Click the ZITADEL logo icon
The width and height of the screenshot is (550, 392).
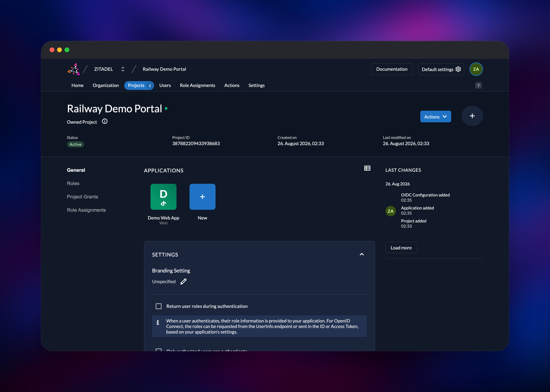tap(74, 69)
